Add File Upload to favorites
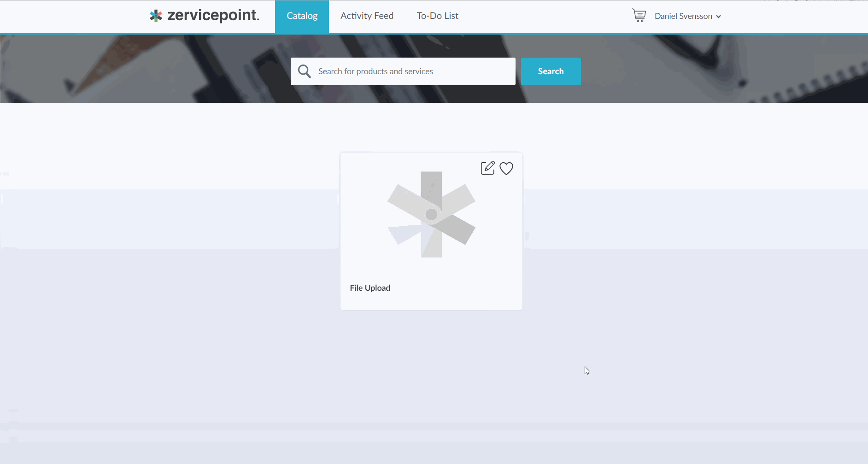Screen dimensions: 868x464 (506, 169)
